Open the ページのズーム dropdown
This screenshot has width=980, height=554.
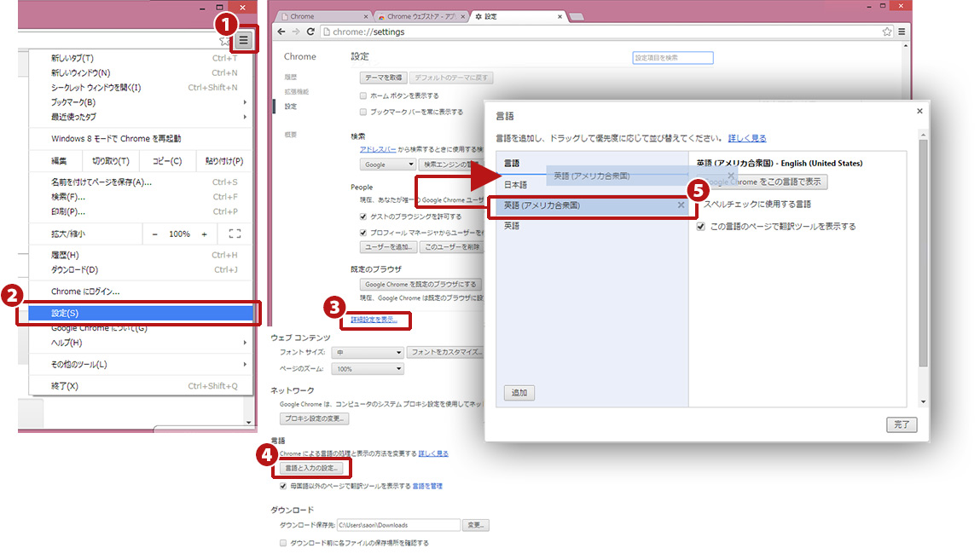tap(368, 369)
